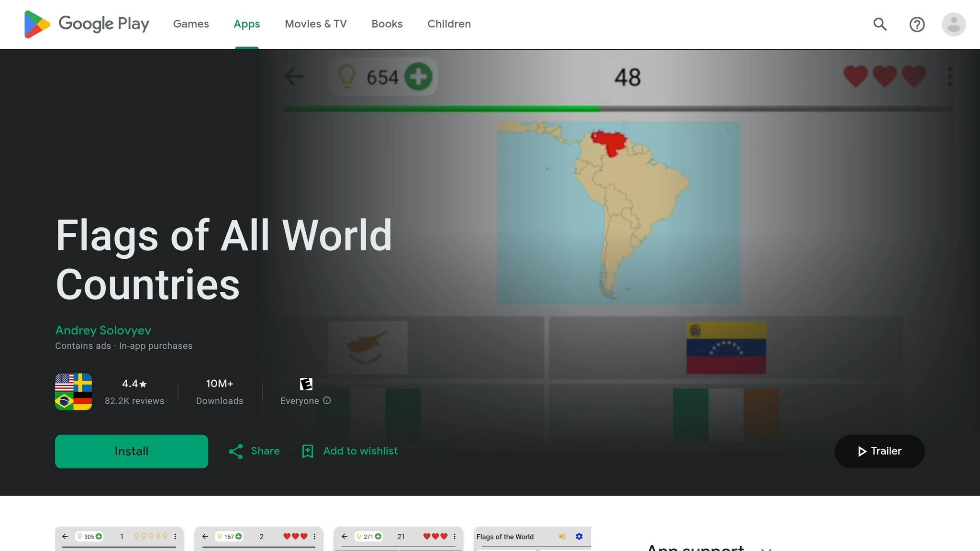The image size is (980, 551).
Task: Open the Movies & TV section
Action: (316, 24)
